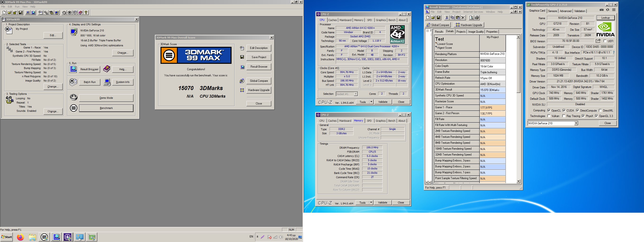Switch to Sensors tab in GPU-Z

click(x=552, y=11)
